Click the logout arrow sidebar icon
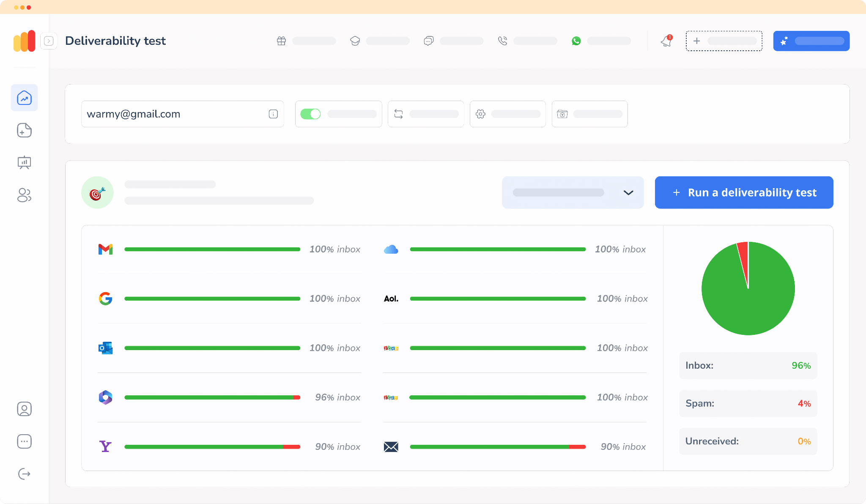The height and width of the screenshot is (504, 866). point(24,474)
